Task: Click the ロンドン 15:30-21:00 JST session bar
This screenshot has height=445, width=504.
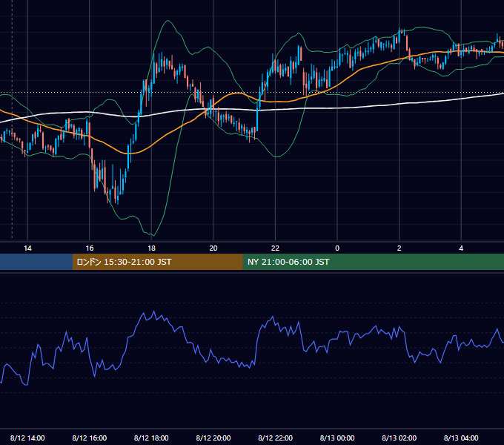Action: click(157, 262)
